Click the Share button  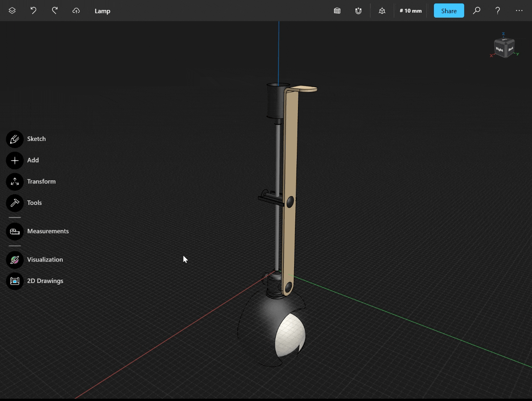(x=449, y=11)
